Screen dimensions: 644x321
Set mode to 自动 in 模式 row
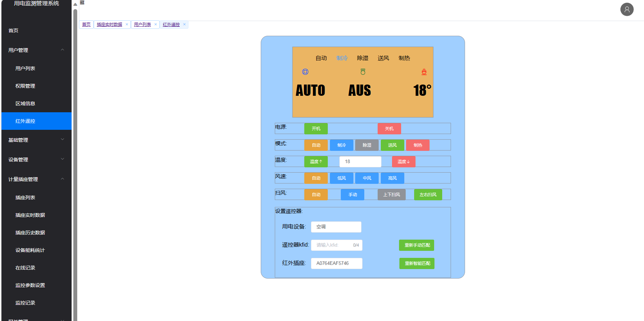tap(316, 145)
